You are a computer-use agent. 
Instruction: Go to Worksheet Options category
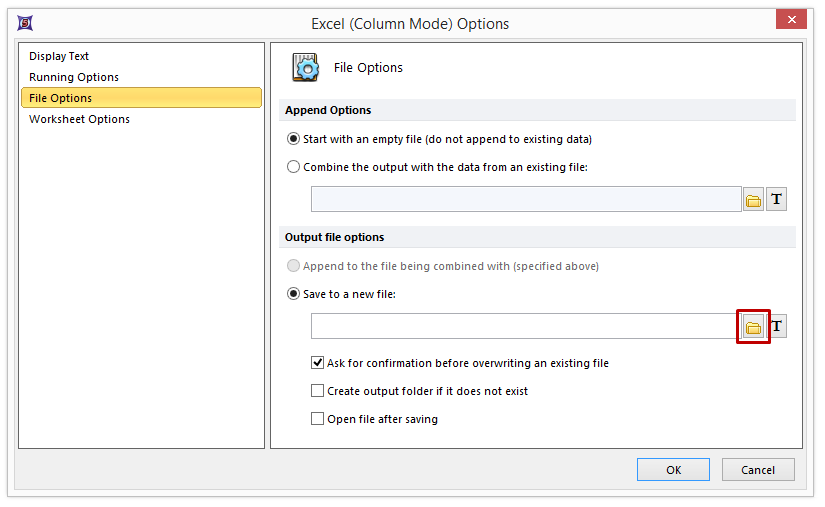click(x=79, y=119)
